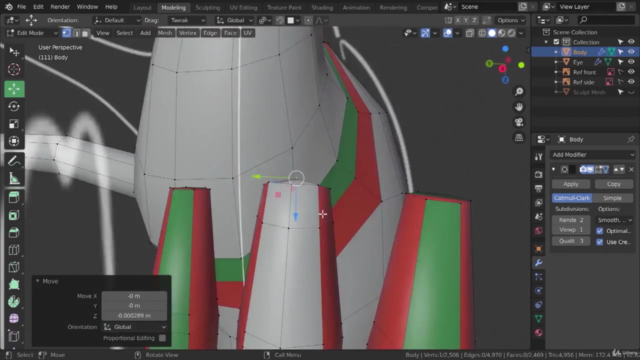Select the Spin tool
The width and height of the screenshot is (640, 360).
14,302
